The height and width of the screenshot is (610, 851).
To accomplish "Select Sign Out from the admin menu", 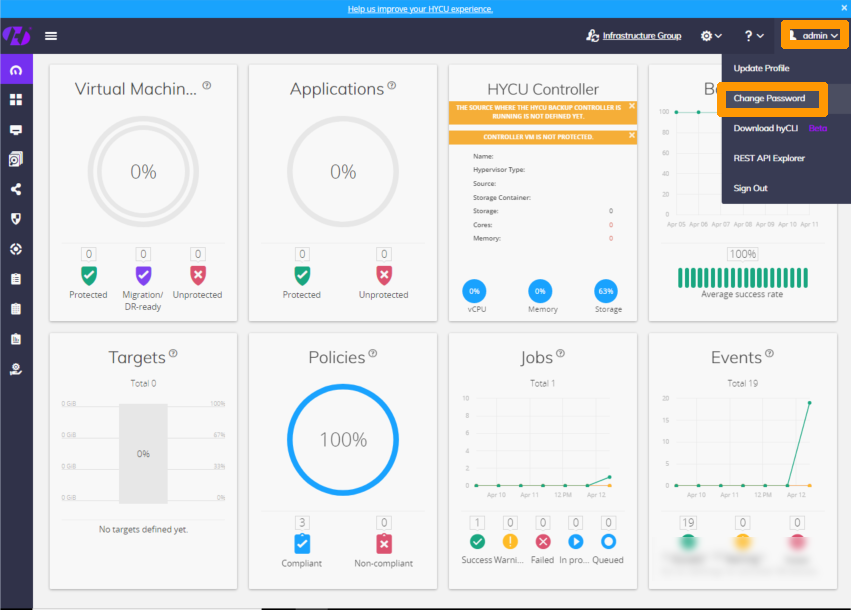I will click(753, 187).
